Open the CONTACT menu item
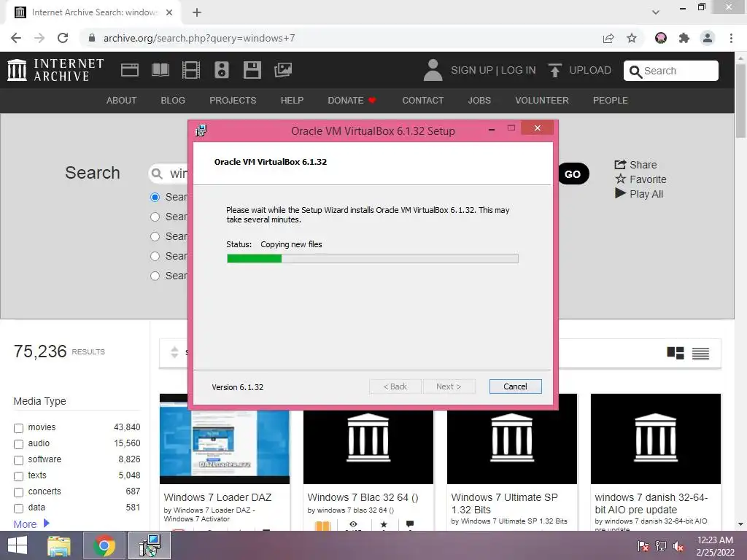Image resolution: width=747 pixels, height=560 pixels. coord(423,101)
